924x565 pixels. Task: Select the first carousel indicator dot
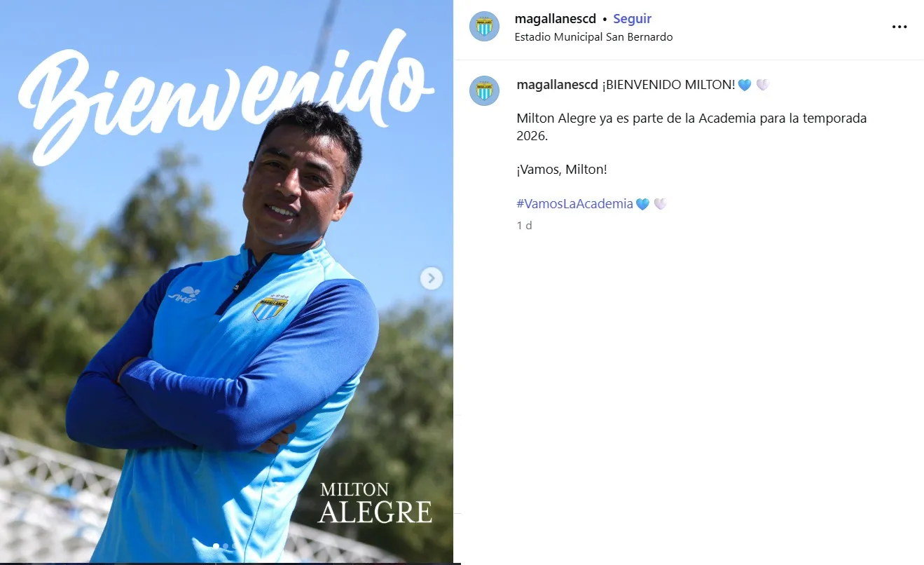(216, 545)
